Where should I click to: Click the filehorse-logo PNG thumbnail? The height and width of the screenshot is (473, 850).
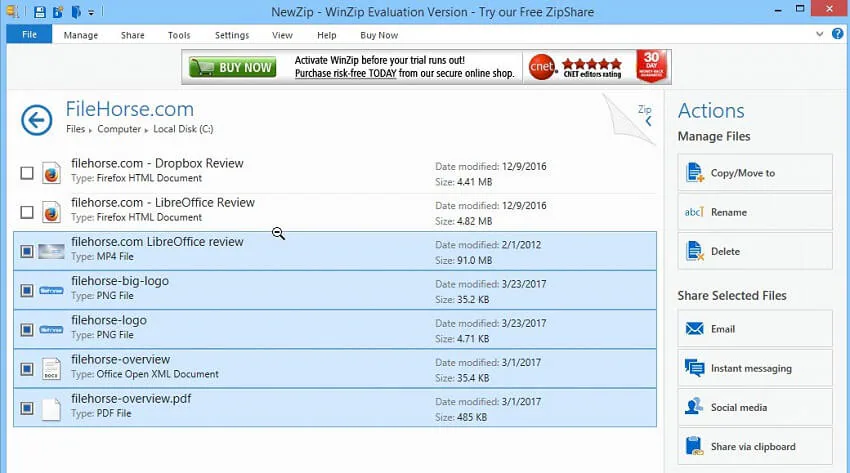click(x=51, y=329)
